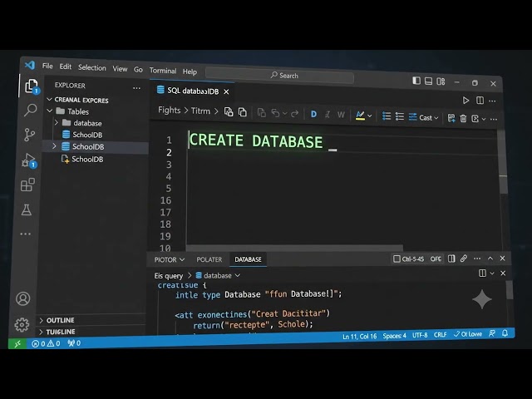Split the editor from the tab bar

480,101
